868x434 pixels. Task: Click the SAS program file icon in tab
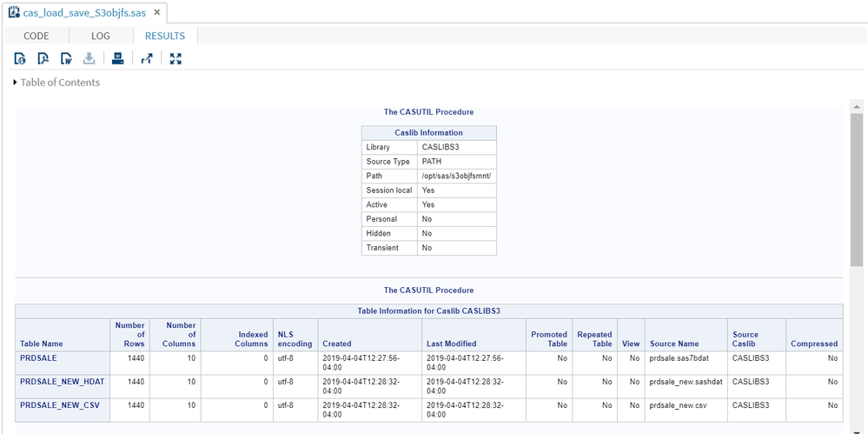click(14, 13)
